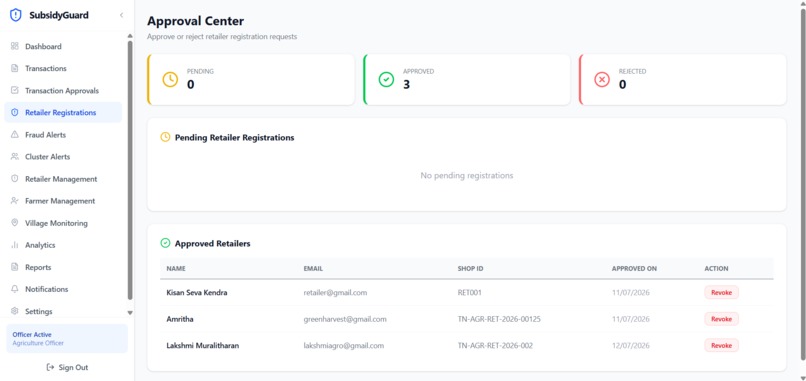Click the Farmer Management user icon

click(14, 201)
